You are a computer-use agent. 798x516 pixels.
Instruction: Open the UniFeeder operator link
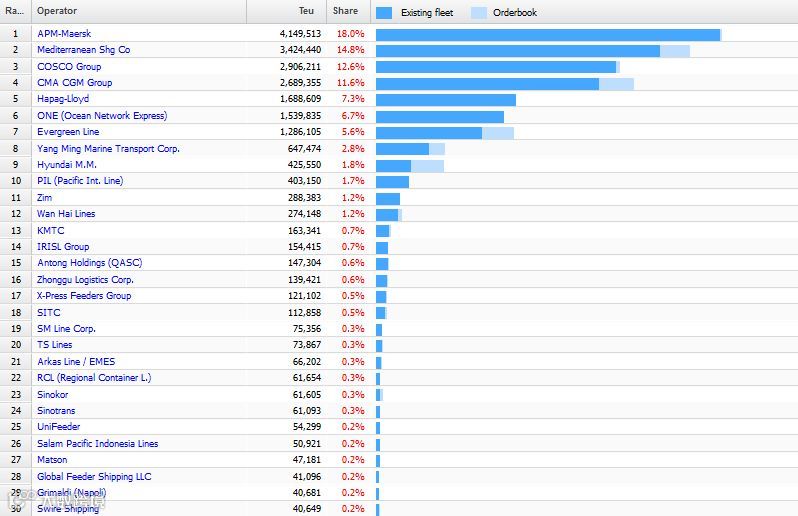coord(59,426)
